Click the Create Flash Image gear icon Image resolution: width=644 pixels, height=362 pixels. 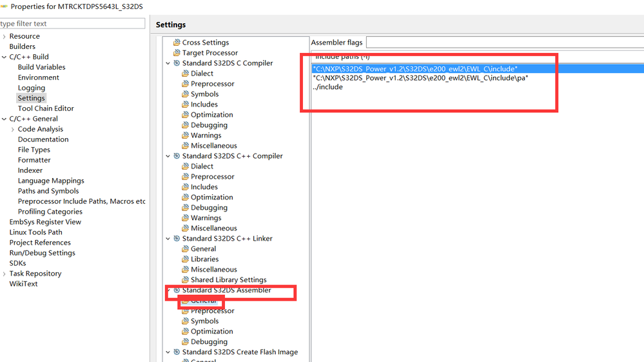point(177,352)
